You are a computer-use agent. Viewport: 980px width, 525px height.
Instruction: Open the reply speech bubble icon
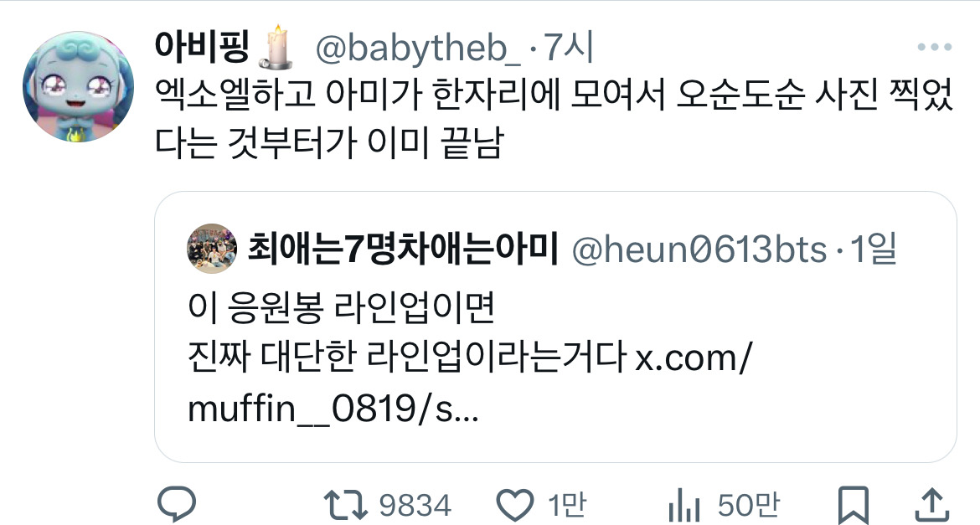click(176, 504)
